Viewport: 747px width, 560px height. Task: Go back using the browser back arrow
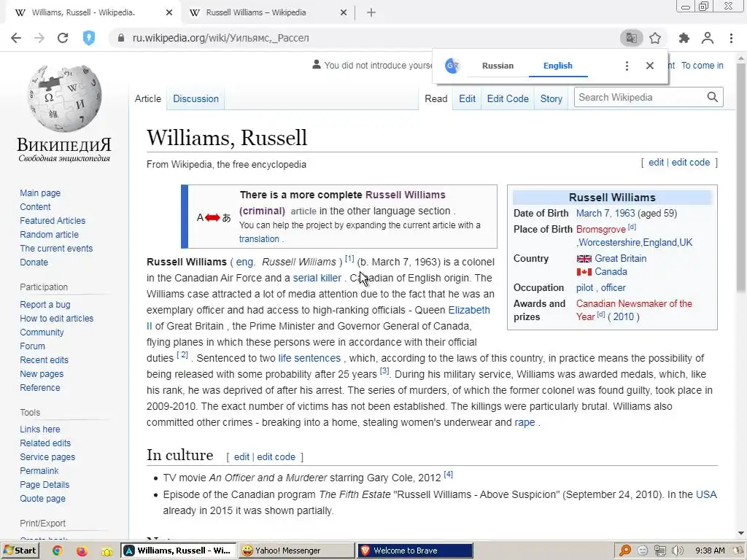pyautogui.click(x=16, y=38)
